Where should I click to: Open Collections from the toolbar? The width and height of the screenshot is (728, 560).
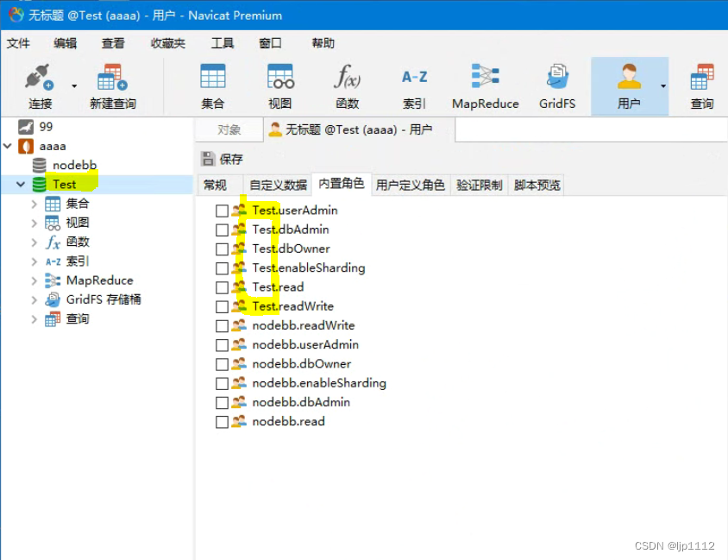coord(213,77)
